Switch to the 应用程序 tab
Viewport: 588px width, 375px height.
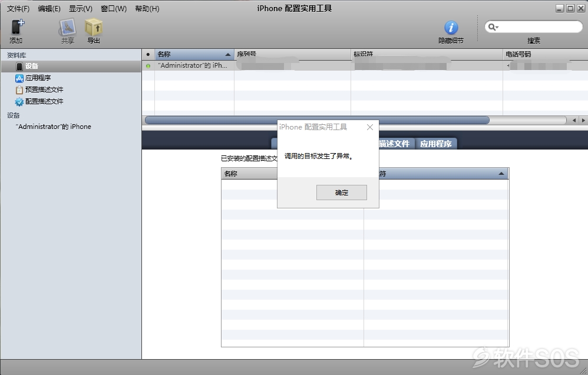click(x=436, y=144)
